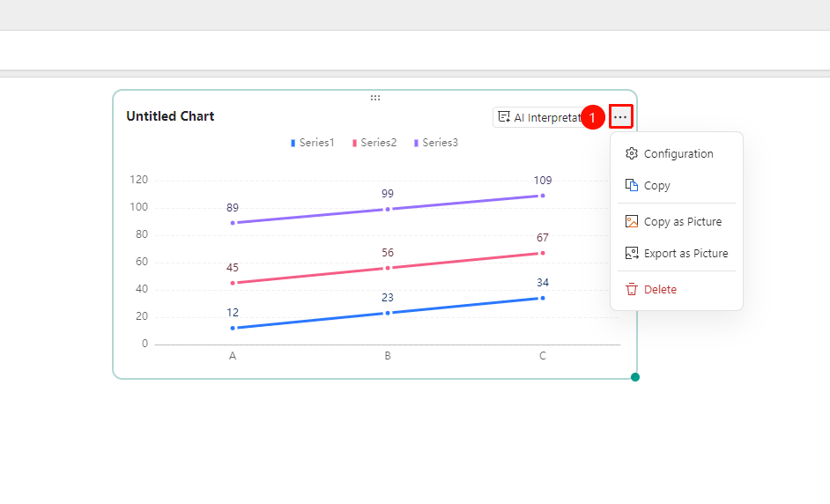Click the Export as Picture icon

[x=632, y=253]
